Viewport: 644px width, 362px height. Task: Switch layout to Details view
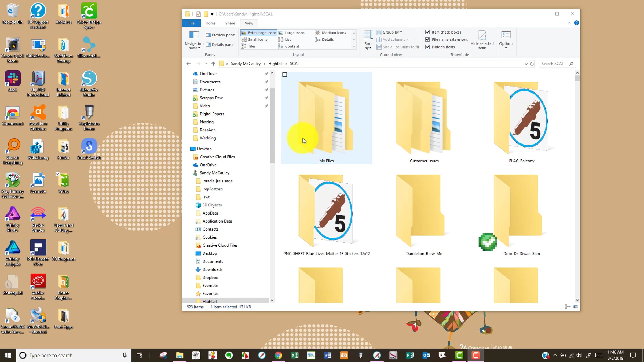tap(324, 39)
